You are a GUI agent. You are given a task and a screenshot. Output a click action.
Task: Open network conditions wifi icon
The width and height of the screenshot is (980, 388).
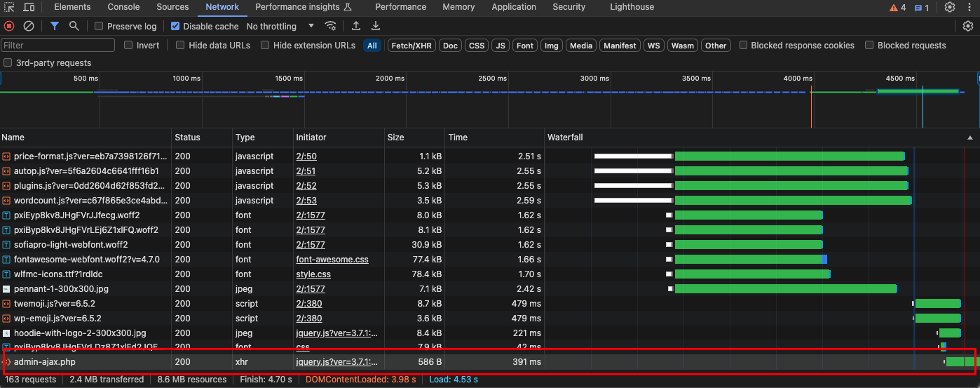[x=330, y=26]
